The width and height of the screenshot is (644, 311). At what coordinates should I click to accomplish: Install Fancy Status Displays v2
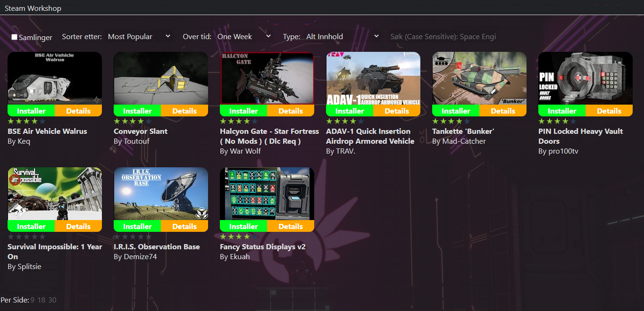[243, 226]
